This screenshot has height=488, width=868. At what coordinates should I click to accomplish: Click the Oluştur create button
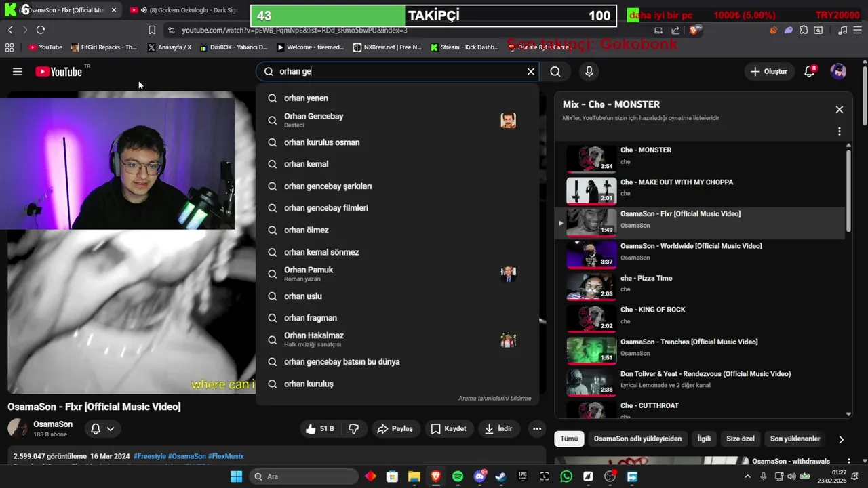[x=768, y=71]
